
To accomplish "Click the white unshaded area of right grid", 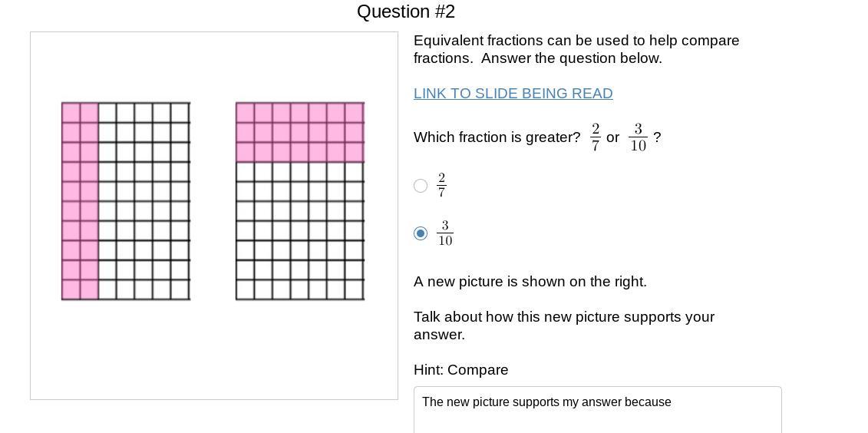I will coord(300,230).
